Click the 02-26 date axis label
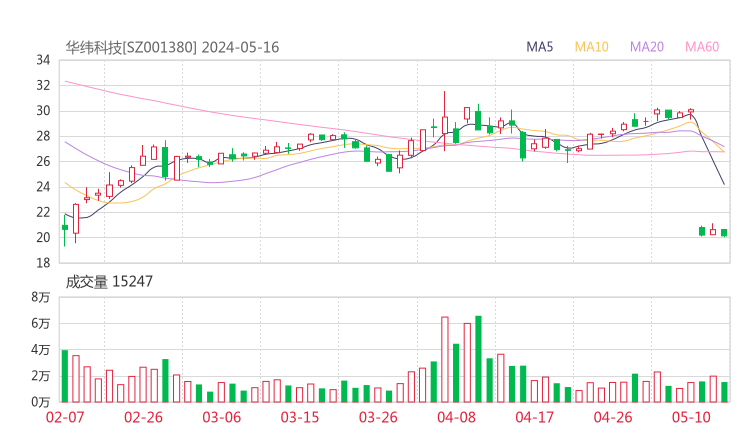This screenshot has width=740, height=440. [x=143, y=417]
